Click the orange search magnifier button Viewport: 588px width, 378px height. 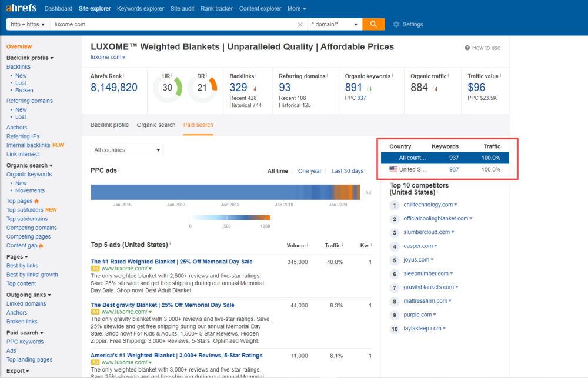373,24
